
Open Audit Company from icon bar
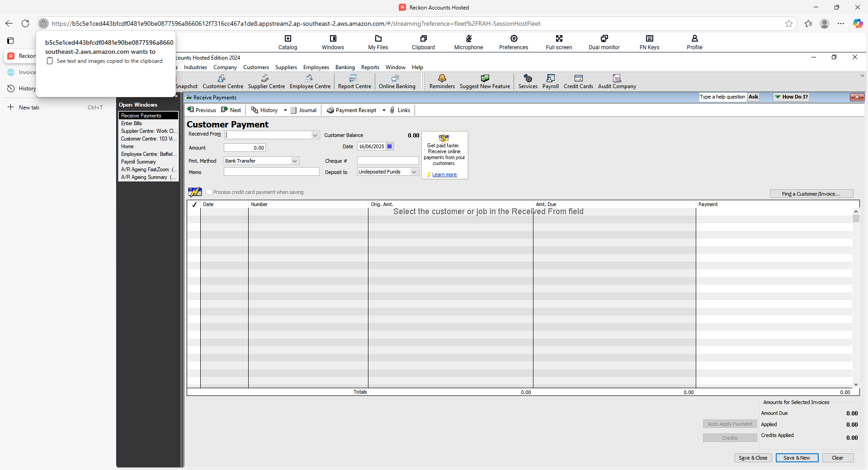pyautogui.click(x=617, y=82)
